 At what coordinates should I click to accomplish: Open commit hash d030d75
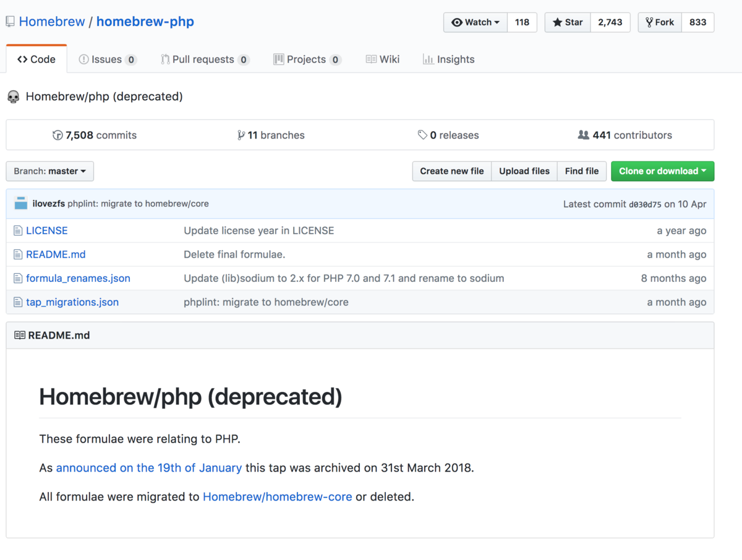(645, 205)
